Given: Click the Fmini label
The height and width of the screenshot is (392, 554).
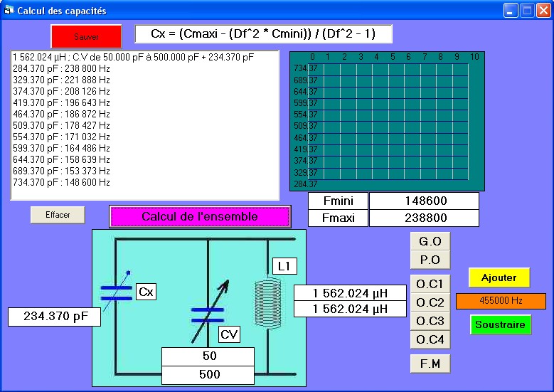Looking at the screenshot, I should (x=338, y=201).
